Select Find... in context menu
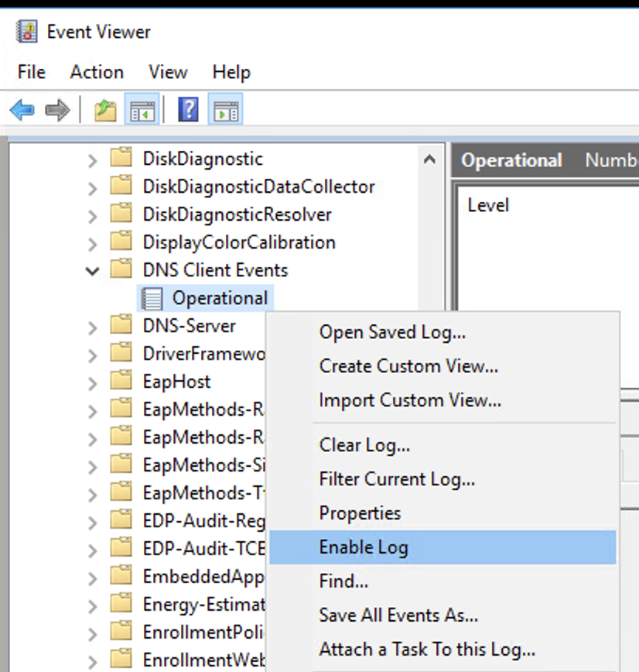This screenshot has width=639, height=672. click(x=443, y=581)
